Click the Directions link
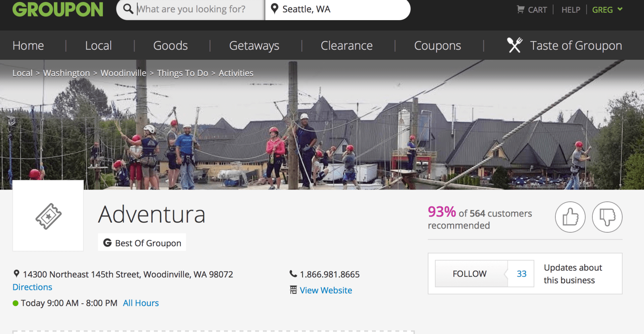This screenshot has height=334, width=644. [x=32, y=287]
